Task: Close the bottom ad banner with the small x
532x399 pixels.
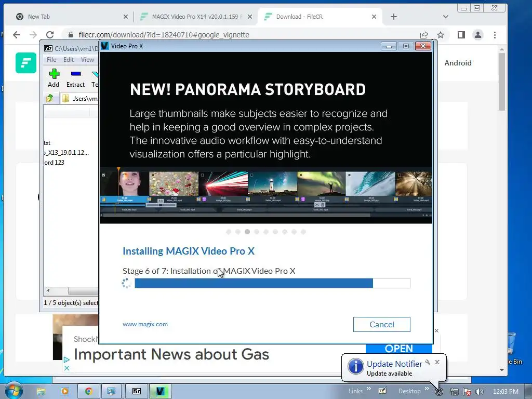Action: 66,368
